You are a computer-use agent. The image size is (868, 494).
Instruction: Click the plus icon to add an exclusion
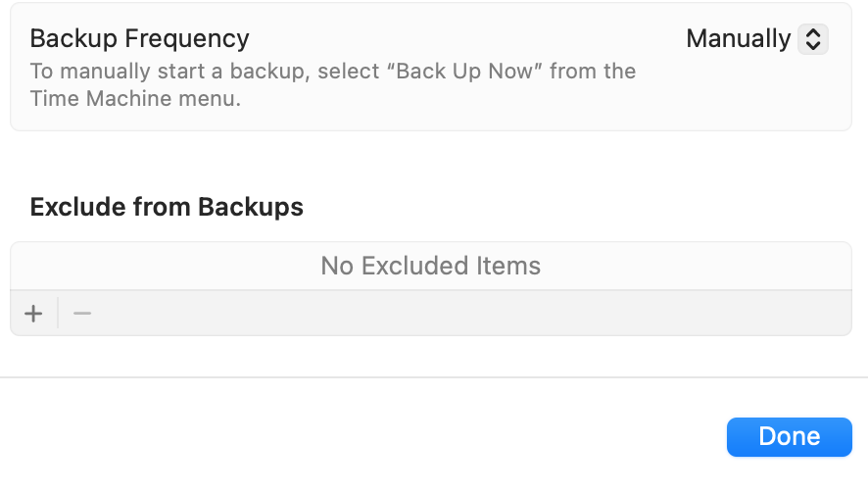point(34,314)
